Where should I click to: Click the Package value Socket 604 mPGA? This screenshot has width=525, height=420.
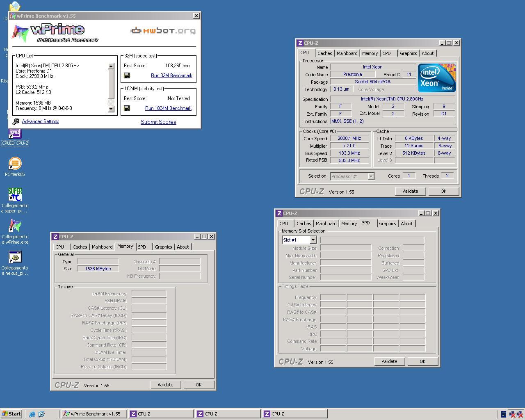click(x=372, y=82)
